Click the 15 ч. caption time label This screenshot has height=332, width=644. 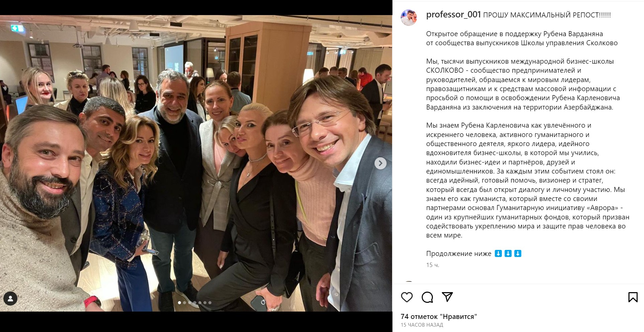pos(433,265)
